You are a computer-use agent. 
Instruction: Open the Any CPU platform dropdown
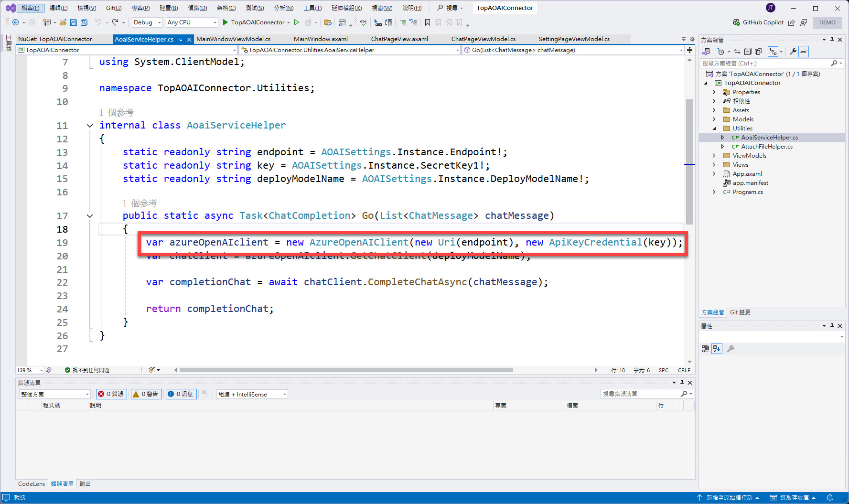(x=192, y=22)
